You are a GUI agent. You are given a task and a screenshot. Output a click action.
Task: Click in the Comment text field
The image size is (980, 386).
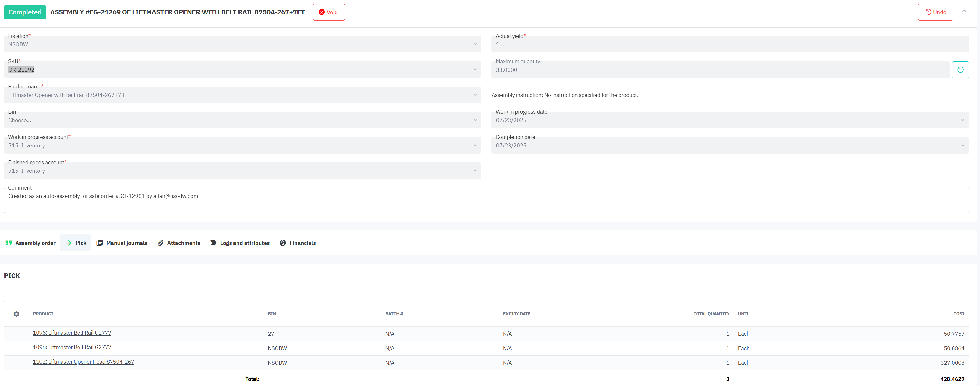click(486, 201)
